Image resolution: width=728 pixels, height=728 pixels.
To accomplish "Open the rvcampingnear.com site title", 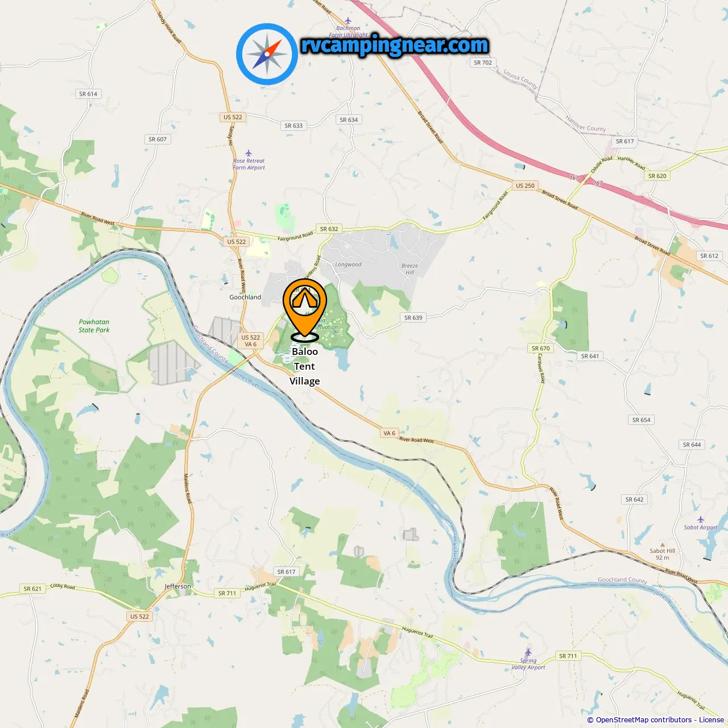I will coord(395,45).
